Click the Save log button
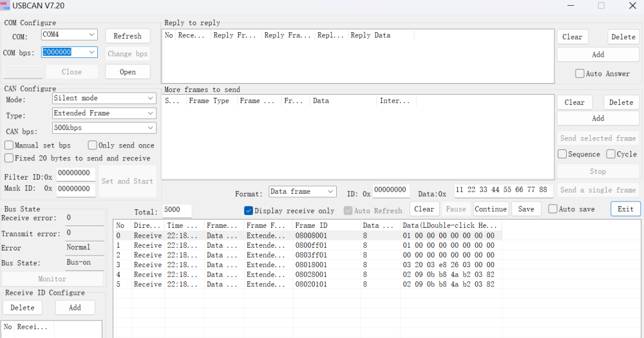Screen dimensions: 644x338 526,209
